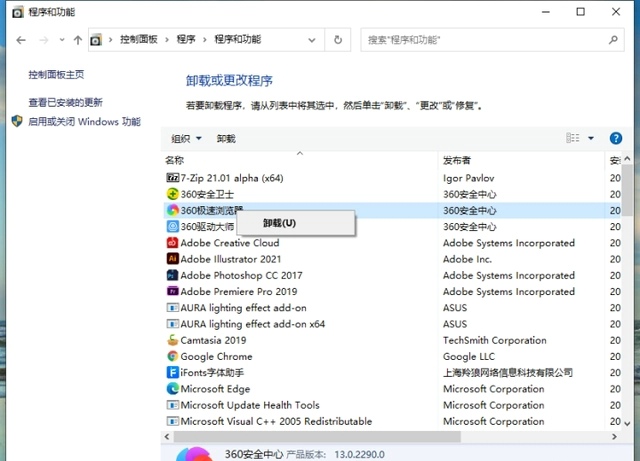The image size is (640, 461).
Task: Select the Adobe Creative Cloud row
Action: [392, 243]
